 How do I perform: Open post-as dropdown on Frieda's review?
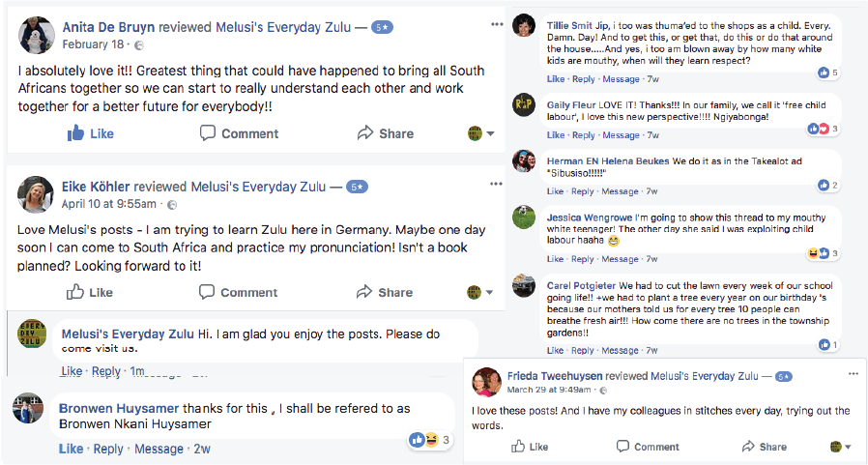[841, 447]
